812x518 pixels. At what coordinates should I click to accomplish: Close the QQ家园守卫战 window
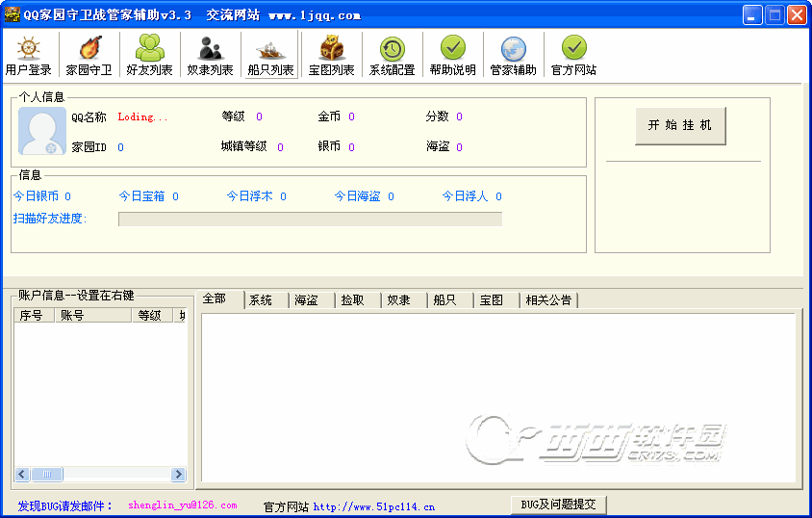797,15
